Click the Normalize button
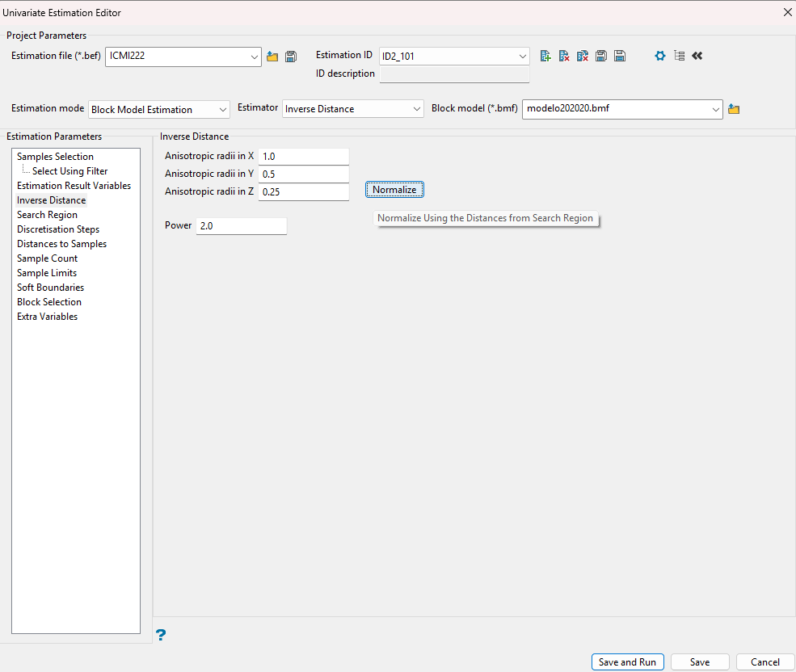 (x=394, y=190)
